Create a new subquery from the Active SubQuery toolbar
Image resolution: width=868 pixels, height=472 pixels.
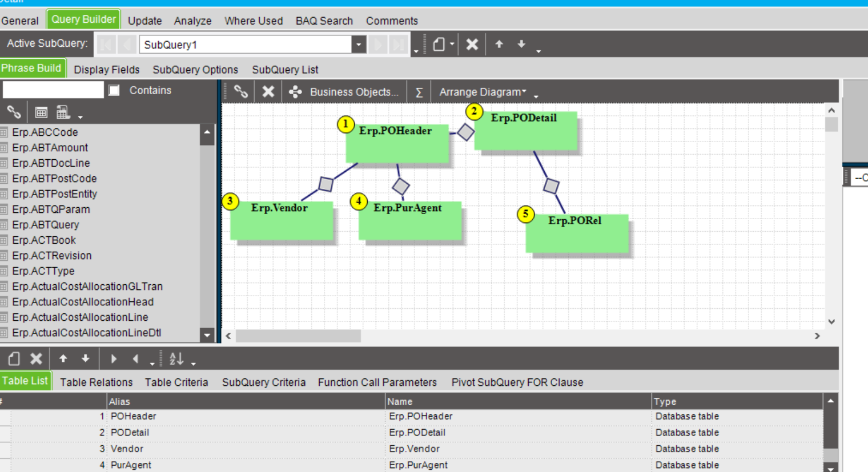pos(439,45)
